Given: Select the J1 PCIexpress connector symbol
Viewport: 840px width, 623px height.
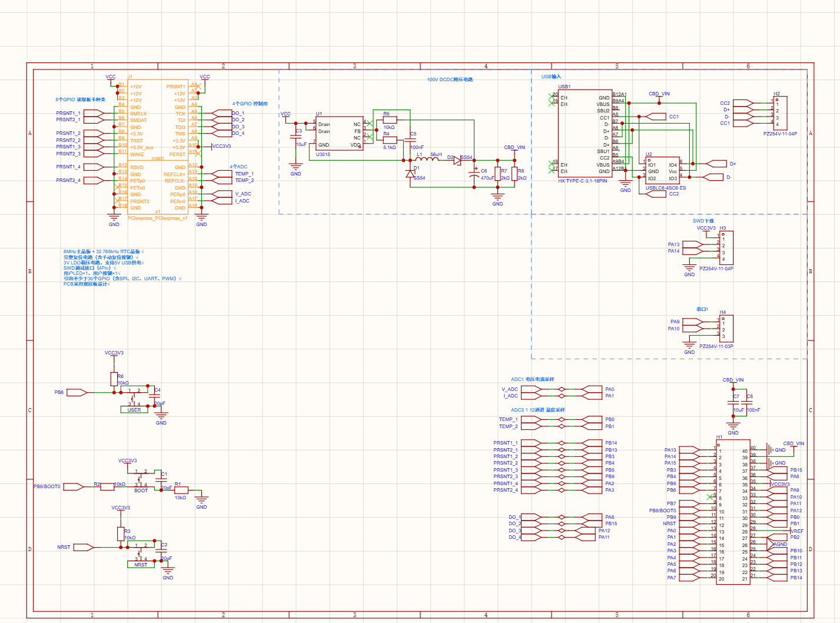Looking at the screenshot, I should point(158,147).
